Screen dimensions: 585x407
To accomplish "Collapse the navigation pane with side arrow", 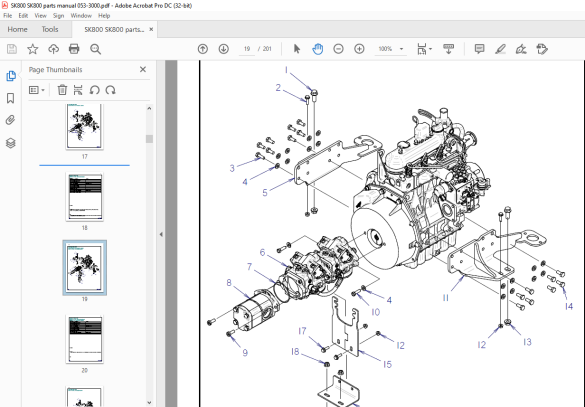I will pos(161,234).
